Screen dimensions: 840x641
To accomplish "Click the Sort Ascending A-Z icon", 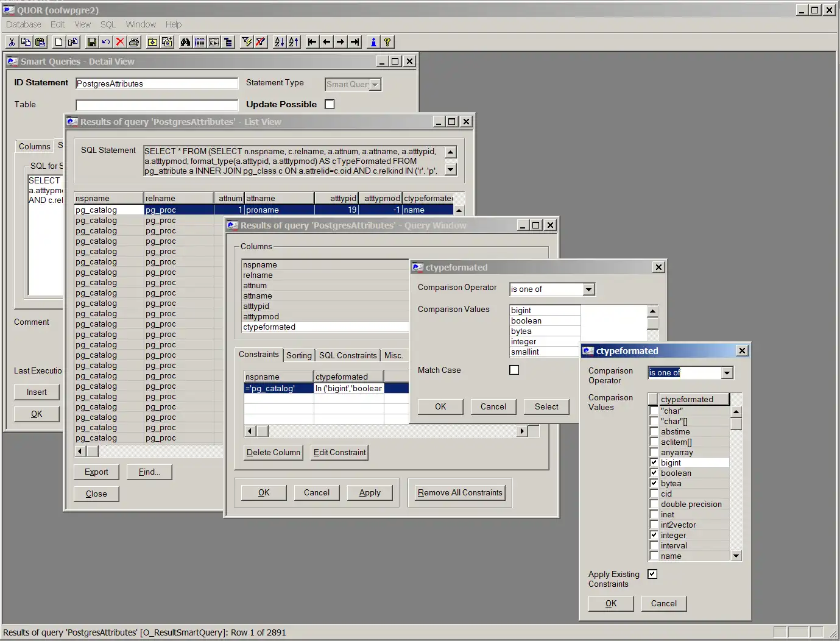I will [280, 42].
